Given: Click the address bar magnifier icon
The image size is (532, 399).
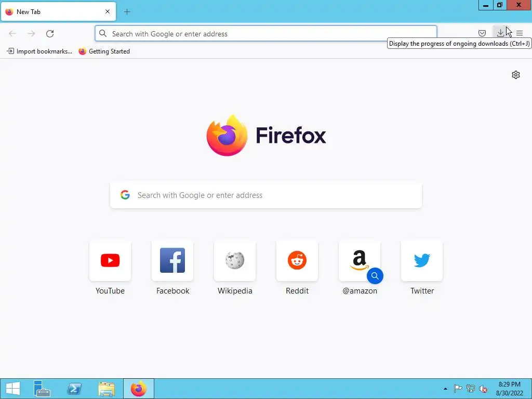Looking at the screenshot, I should coord(103,33).
